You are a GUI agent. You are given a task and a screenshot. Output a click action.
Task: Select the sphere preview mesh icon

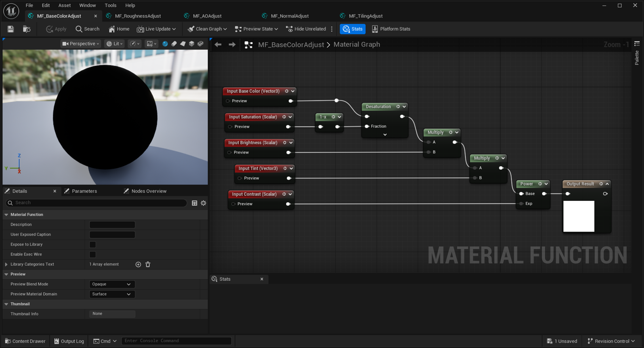(x=165, y=44)
